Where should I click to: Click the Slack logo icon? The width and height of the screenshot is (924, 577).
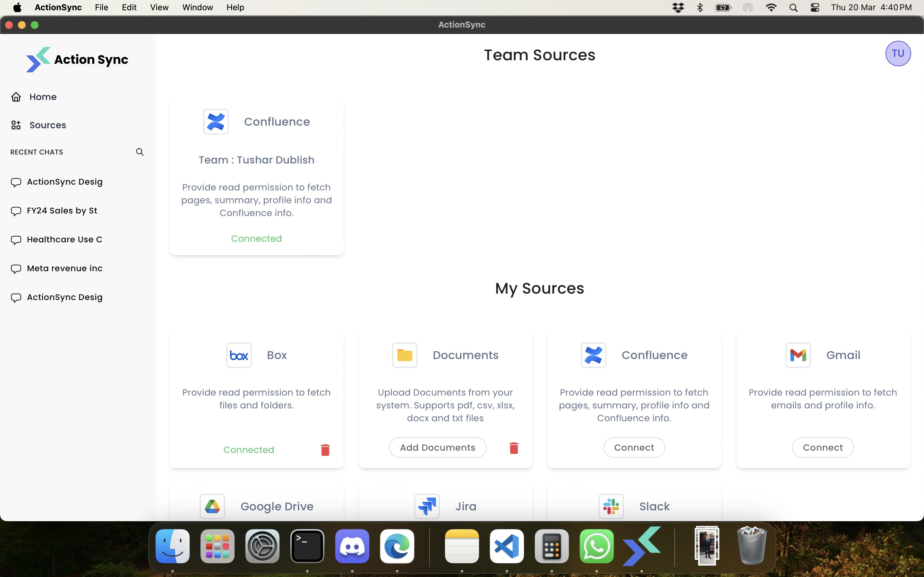click(611, 506)
